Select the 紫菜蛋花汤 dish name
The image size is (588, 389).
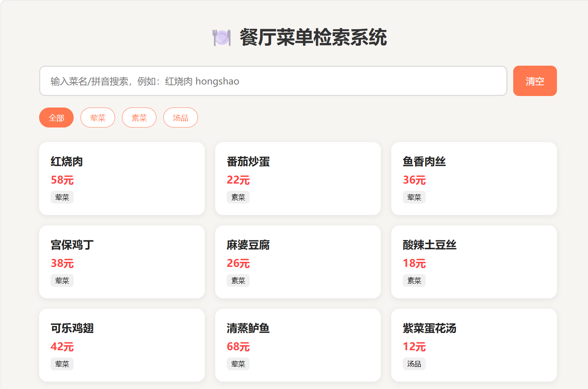click(x=430, y=328)
